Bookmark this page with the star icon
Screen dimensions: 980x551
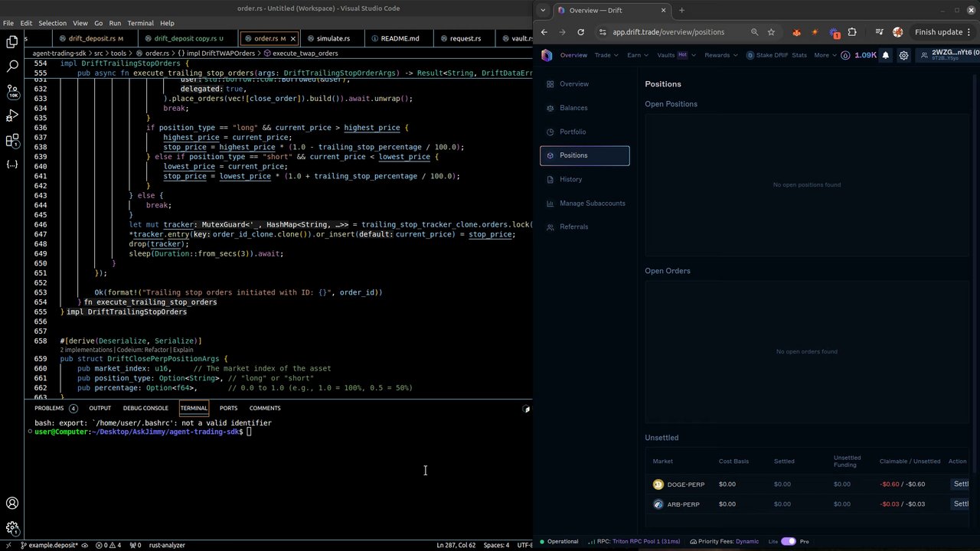tap(771, 32)
